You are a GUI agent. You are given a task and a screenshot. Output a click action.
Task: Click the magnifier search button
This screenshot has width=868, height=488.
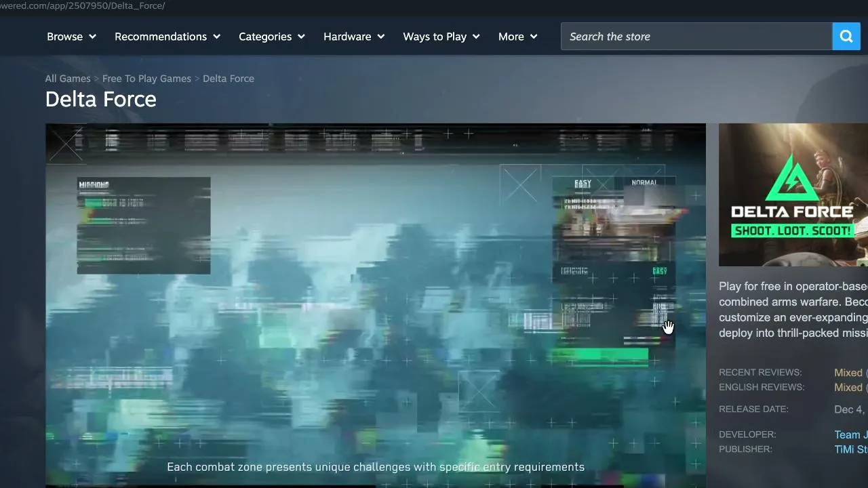[x=846, y=37]
